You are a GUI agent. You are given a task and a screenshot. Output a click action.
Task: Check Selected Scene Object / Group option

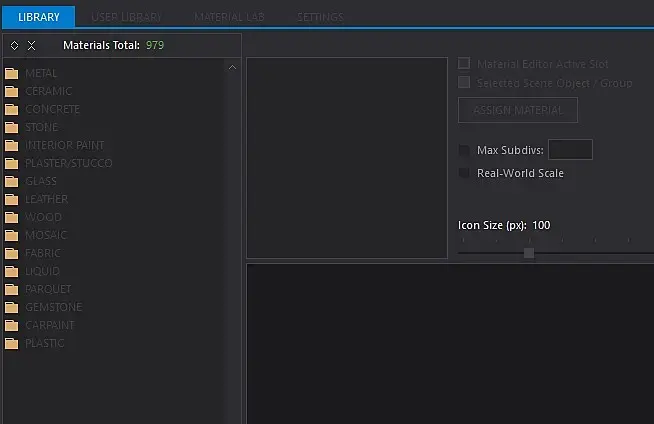[x=464, y=82]
